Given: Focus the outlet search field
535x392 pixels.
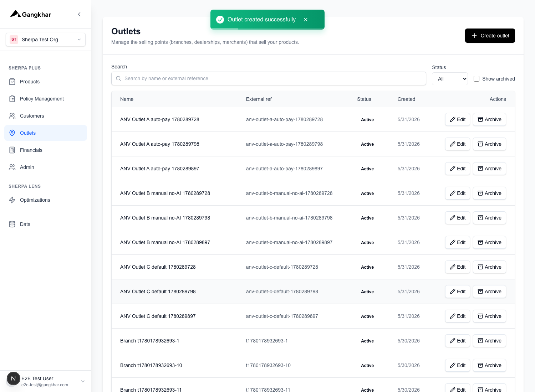Looking at the screenshot, I should click(x=269, y=78).
